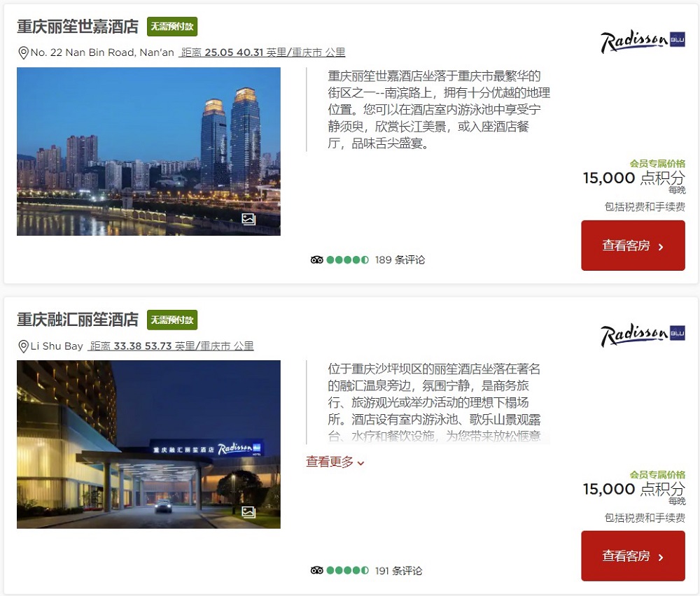Click Radisson Blu logo in first hotel card

[x=643, y=42]
